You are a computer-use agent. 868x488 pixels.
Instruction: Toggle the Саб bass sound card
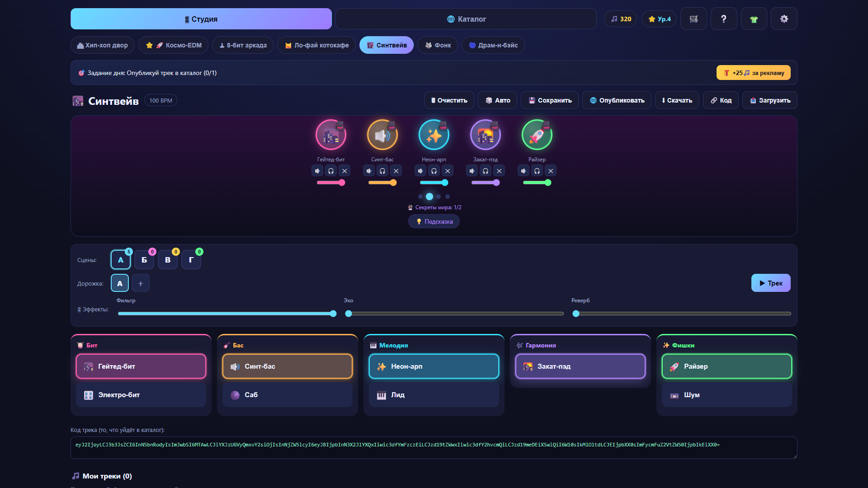click(288, 395)
